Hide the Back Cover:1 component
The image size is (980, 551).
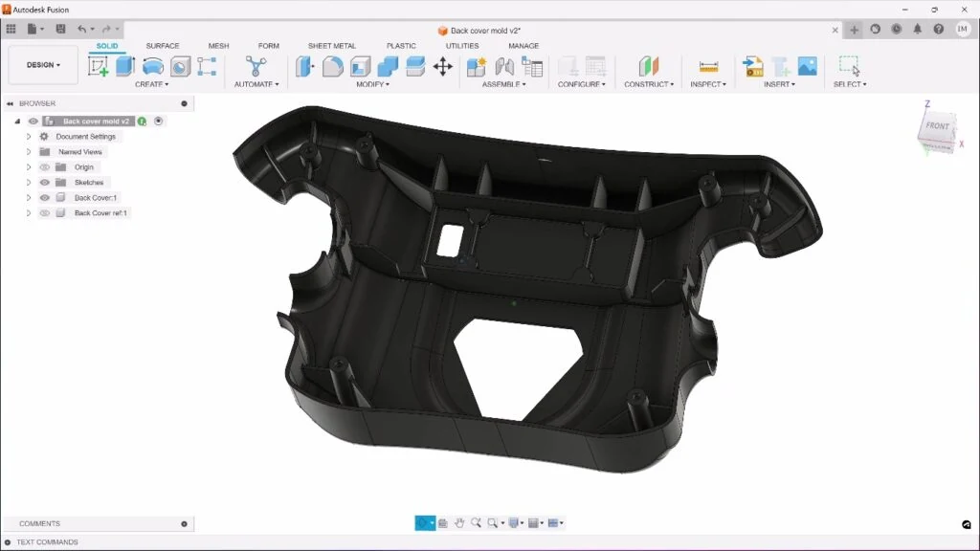(44, 197)
